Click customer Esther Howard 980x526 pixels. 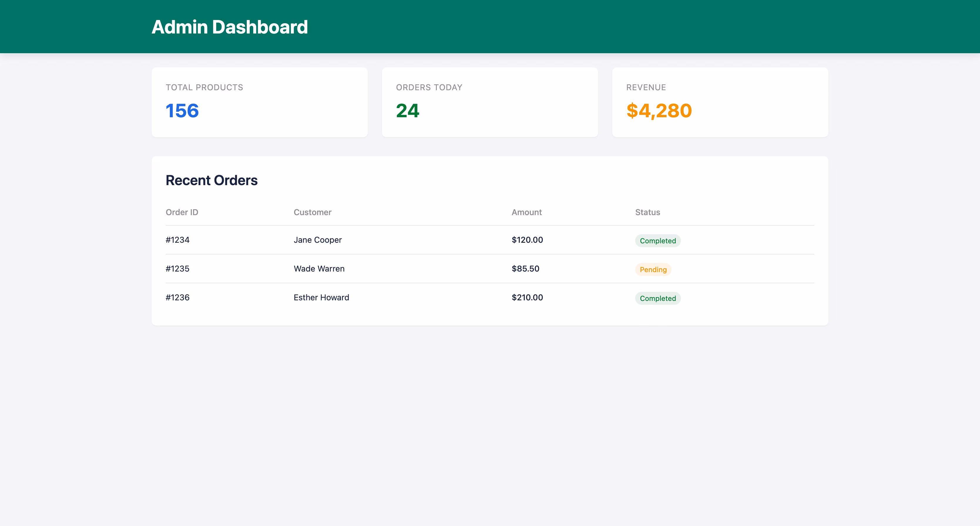point(321,297)
